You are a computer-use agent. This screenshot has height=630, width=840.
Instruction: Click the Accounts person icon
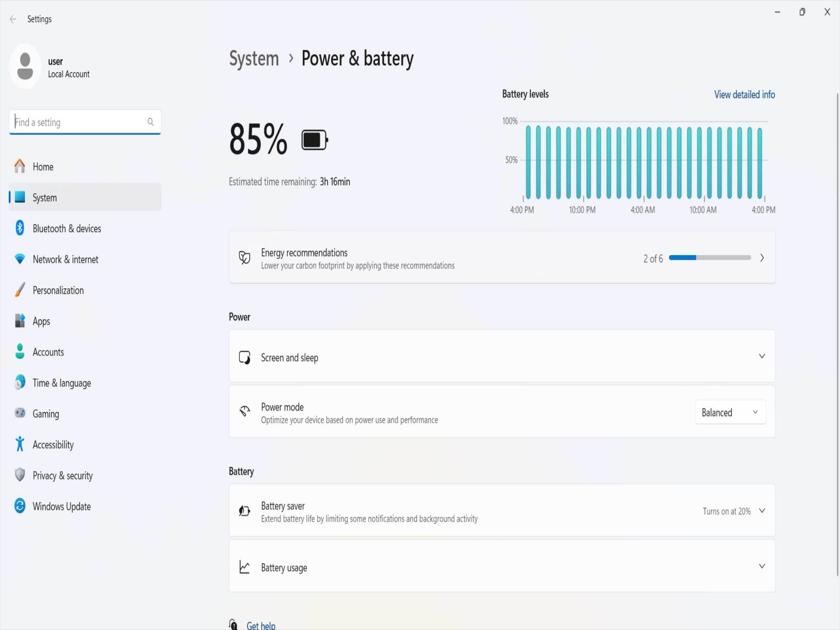[x=20, y=351]
